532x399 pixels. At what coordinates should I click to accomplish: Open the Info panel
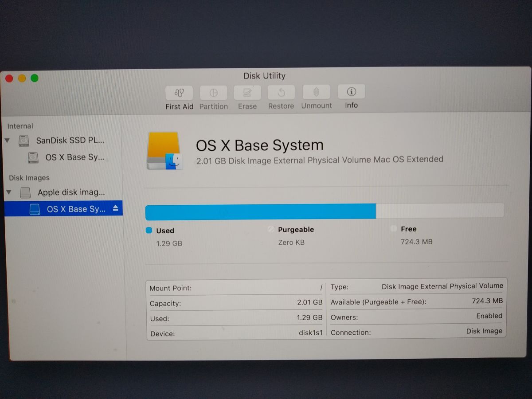pos(352,92)
